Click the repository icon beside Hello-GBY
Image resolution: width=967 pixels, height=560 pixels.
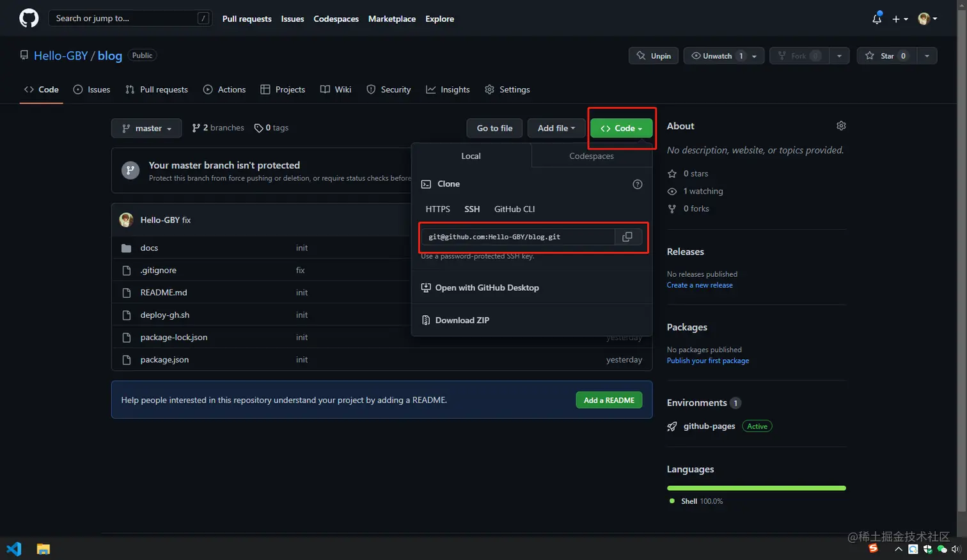click(x=24, y=56)
